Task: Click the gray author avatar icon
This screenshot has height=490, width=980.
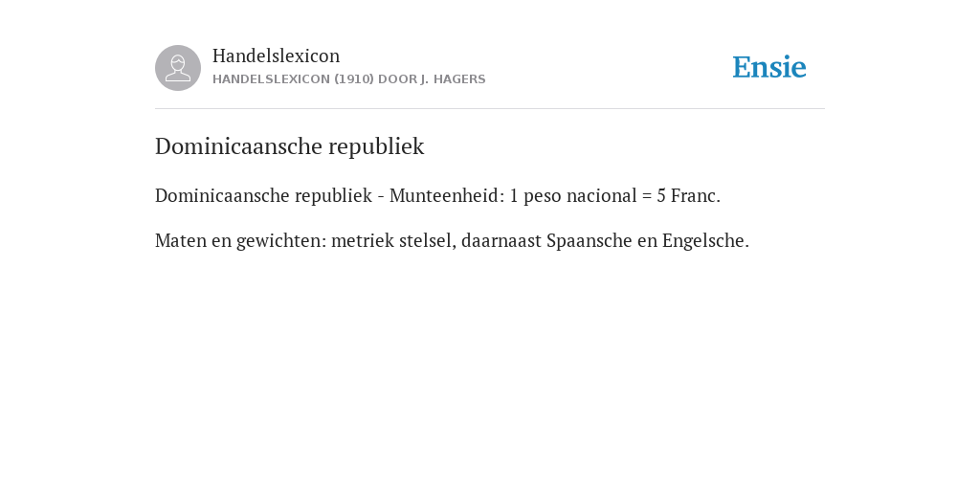Action: [178, 68]
